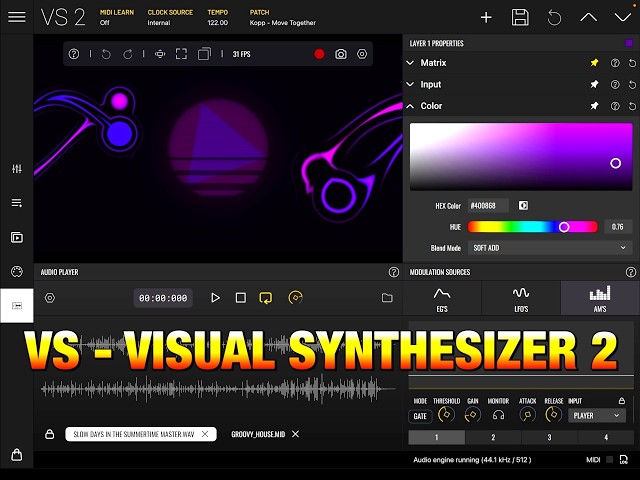Open the playlist sidebar icon
640x480 pixels.
(17, 203)
